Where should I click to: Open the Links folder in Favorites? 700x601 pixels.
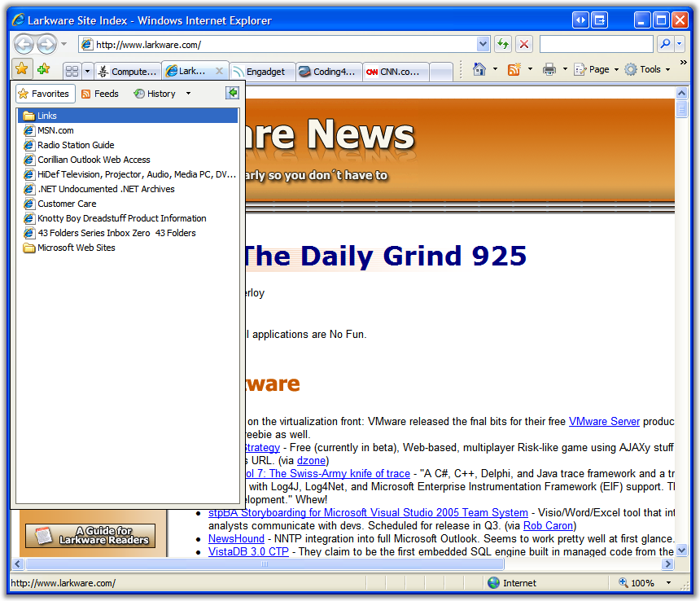point(128,116)
